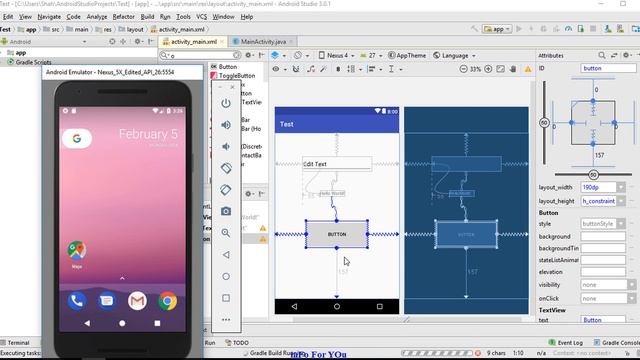
Task: Switch to MainActivity.java tab
Action: pos(263,42)
